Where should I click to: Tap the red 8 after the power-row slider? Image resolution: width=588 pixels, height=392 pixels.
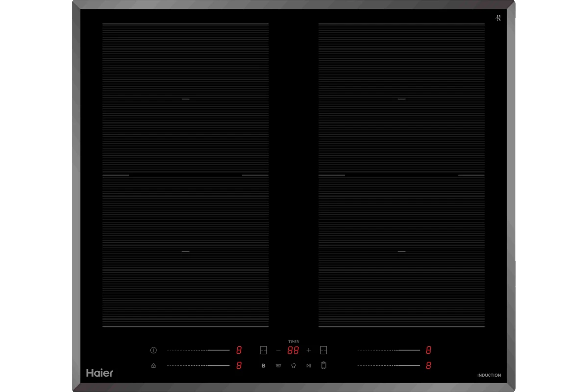[239, 350]
